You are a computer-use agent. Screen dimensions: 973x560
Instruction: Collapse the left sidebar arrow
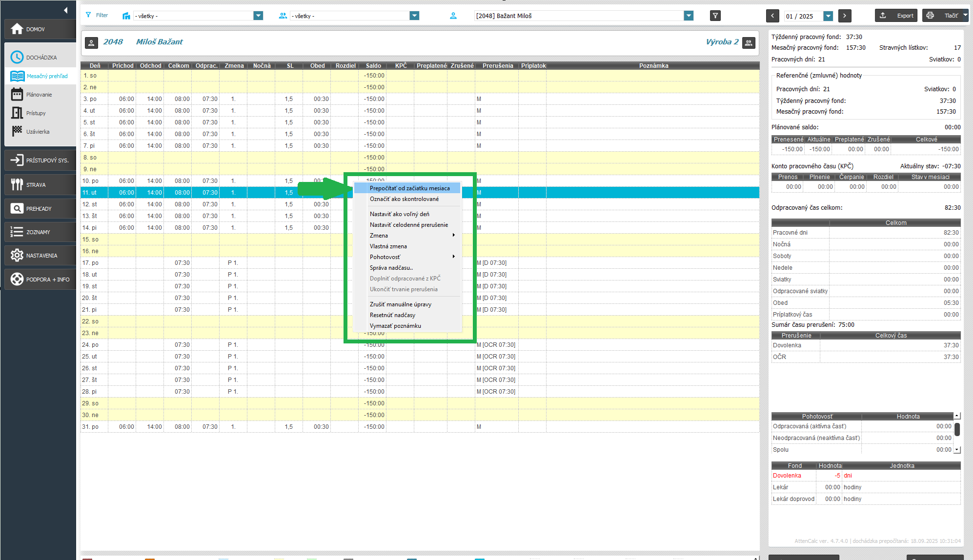pos(65,10)
